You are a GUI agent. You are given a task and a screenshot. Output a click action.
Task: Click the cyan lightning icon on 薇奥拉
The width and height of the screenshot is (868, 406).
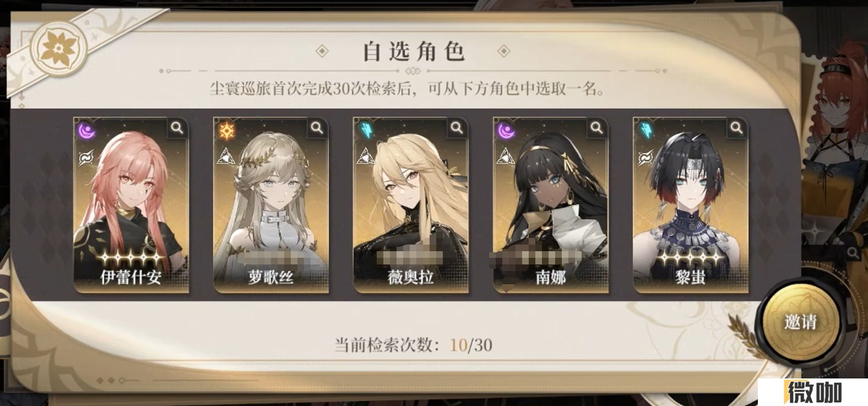pos(365,131)
